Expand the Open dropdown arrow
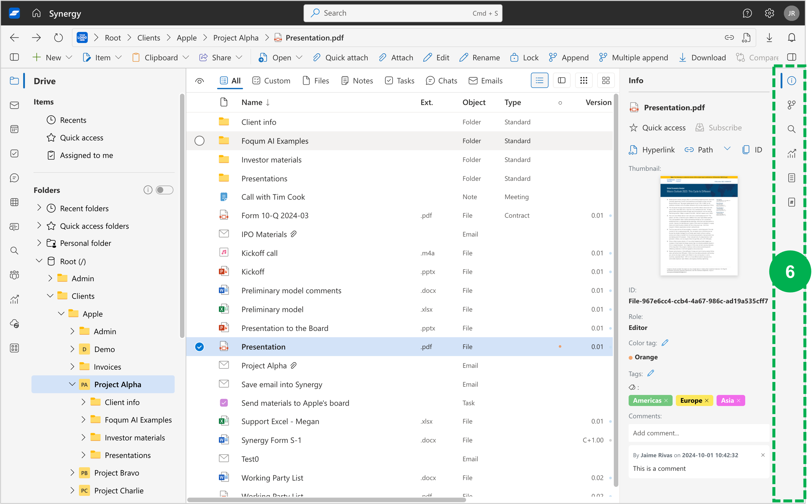The image size is (812, 504). pos(299,58)
